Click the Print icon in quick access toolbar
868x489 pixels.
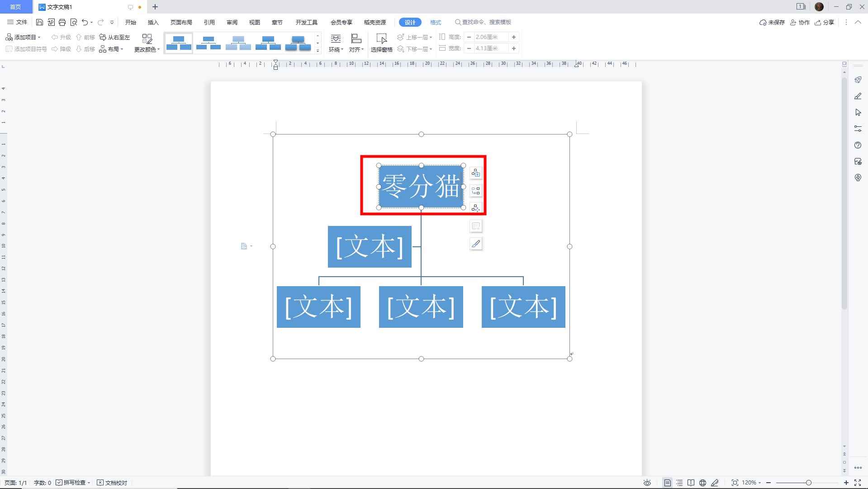click(62, 22)
